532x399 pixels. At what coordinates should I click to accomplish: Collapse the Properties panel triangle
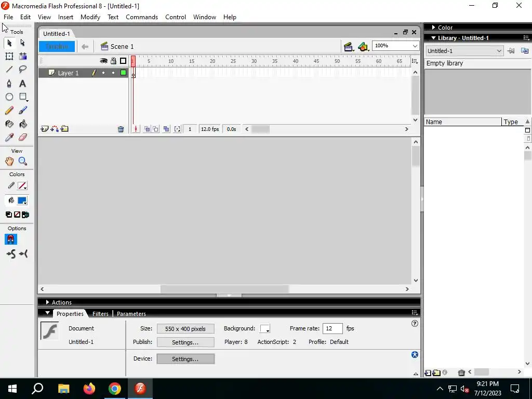click(47, 313)
